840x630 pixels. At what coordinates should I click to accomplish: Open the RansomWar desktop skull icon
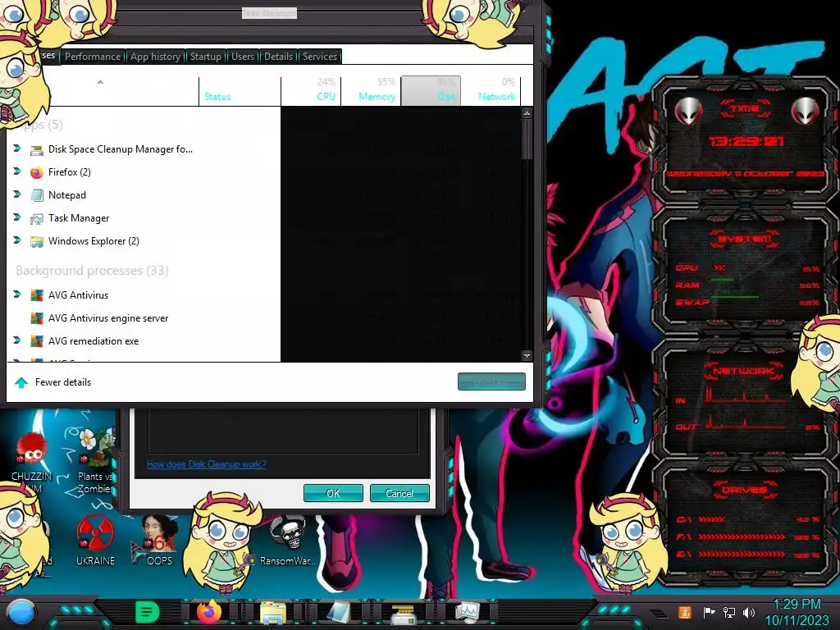pyautogui.click(x=288, y=533)
